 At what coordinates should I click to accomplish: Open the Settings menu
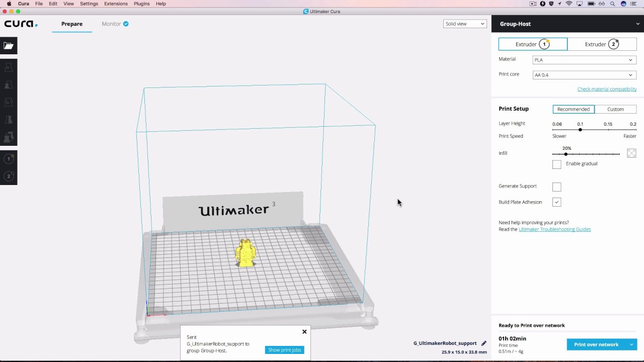click(89, 4)
